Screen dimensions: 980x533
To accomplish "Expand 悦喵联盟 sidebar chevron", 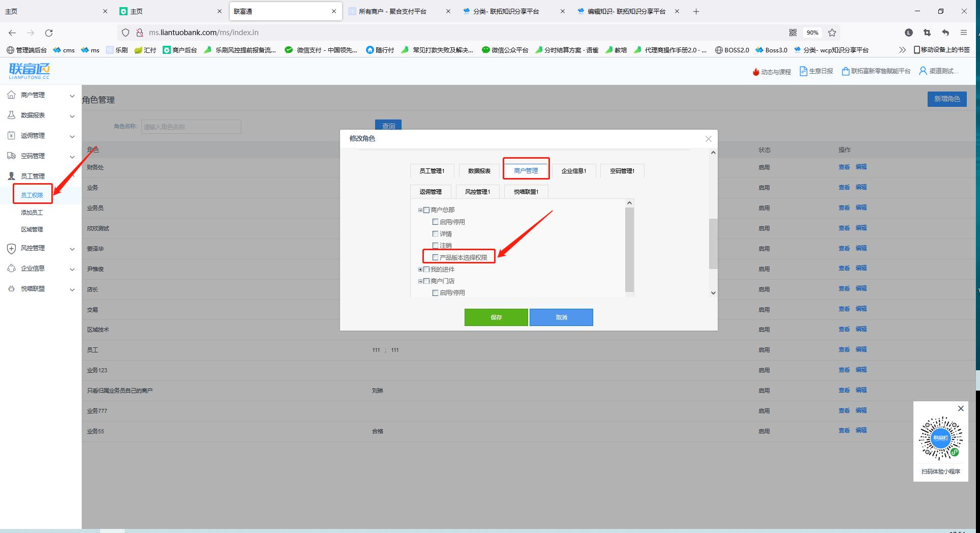I will pyautogui.click(x=72, y=289).
